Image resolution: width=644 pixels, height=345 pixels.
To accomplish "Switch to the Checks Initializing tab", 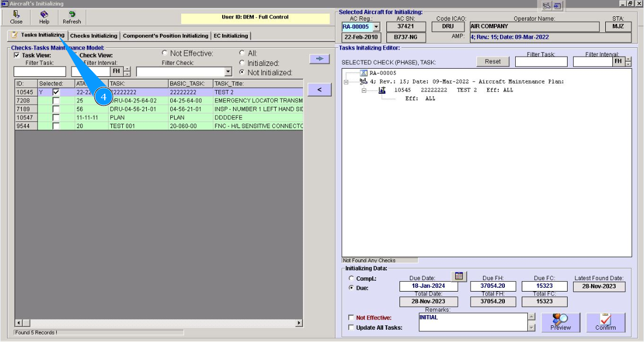I will pos(93,36).
